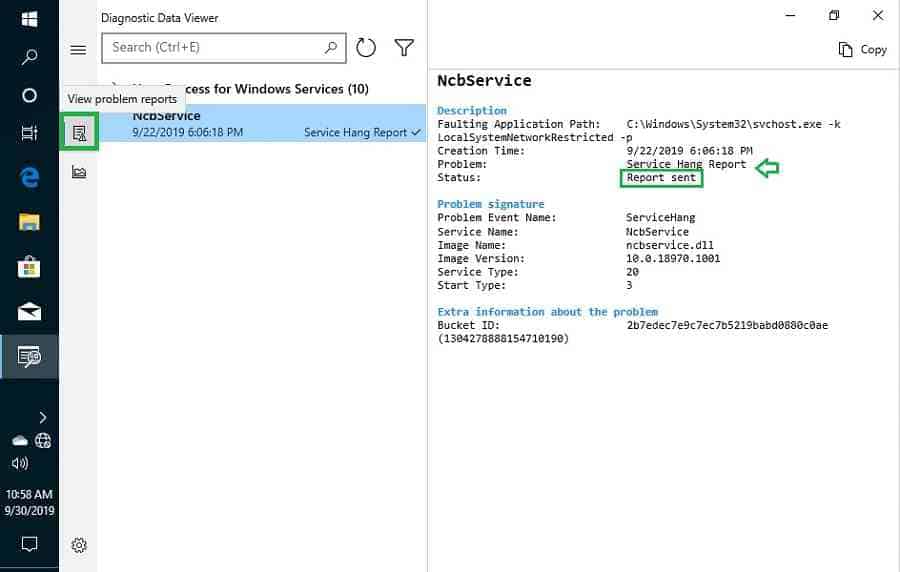This screenshot has width=900, height=572.
Task: Minimize the Diagnostic Data Viewer window
Action: (x=790, y=15)
